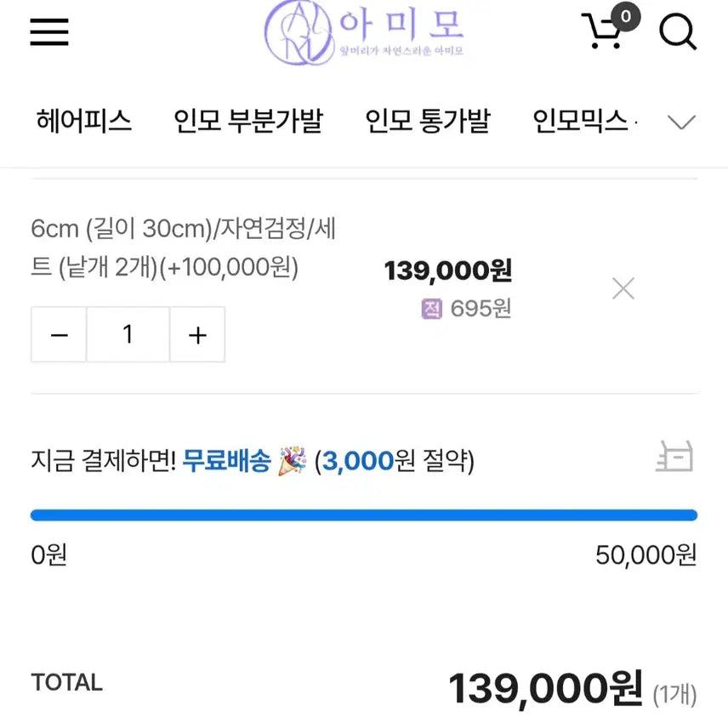Go to the 아미모 home logo
This screenshot has height=728, width=728.
coord(364,32)
